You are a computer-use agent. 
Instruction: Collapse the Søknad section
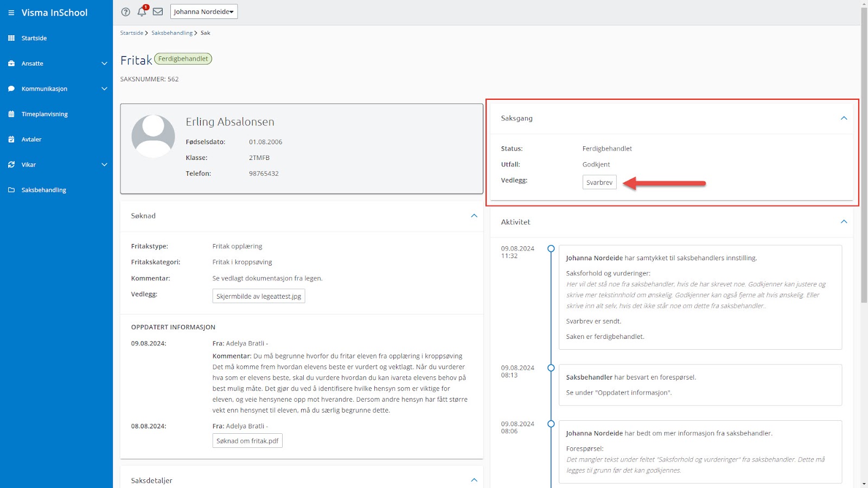click(x=474, y=216)
